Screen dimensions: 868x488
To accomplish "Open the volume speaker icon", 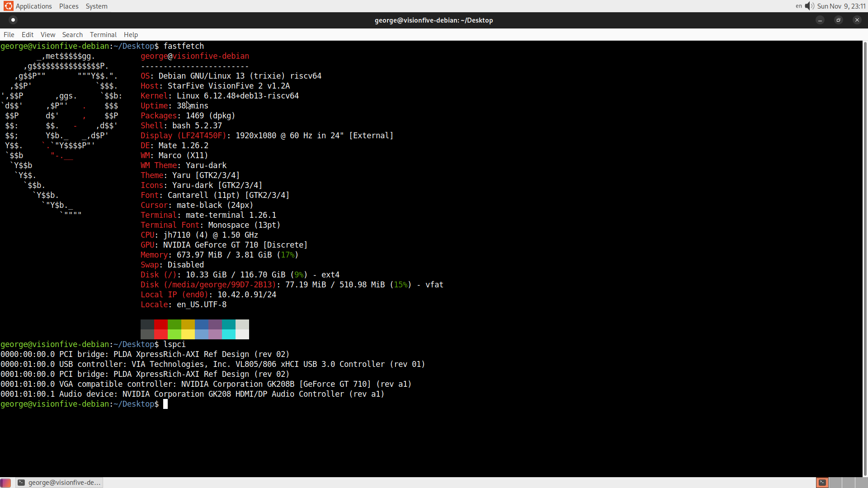I will point(809,6).
